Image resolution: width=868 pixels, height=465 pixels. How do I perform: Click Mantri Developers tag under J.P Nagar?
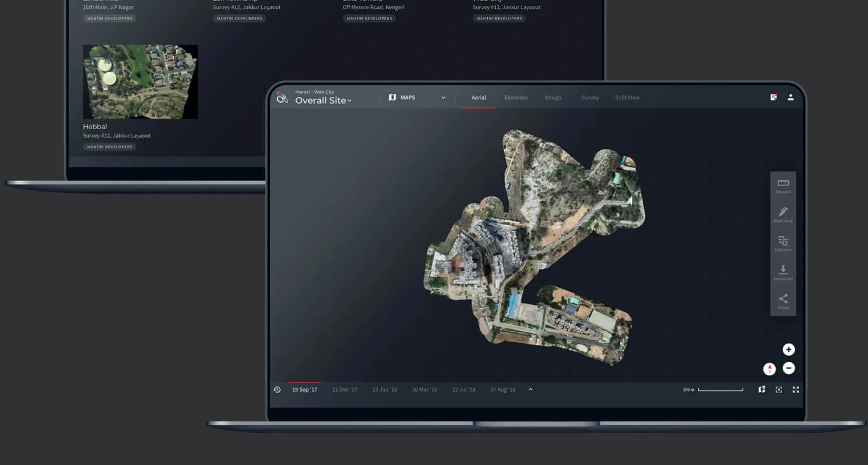pos(110,19)
